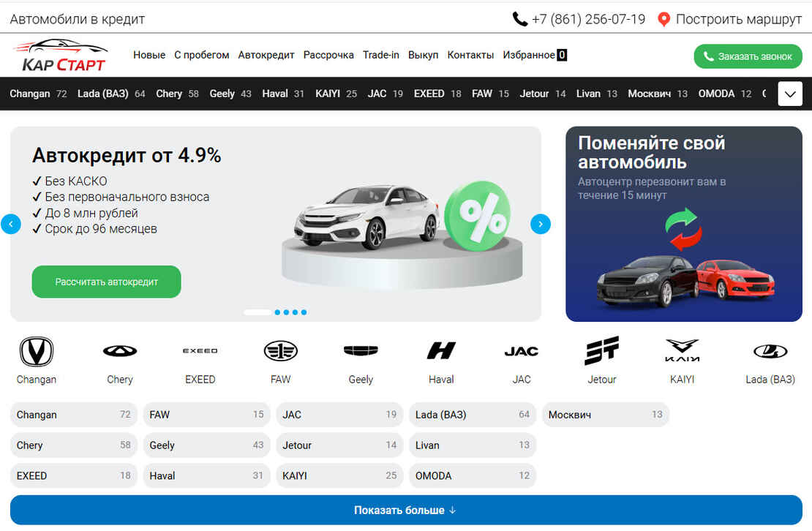812x531 pixels.
Task: Click the Haval logo icon
Action: [x=441, y=352]
